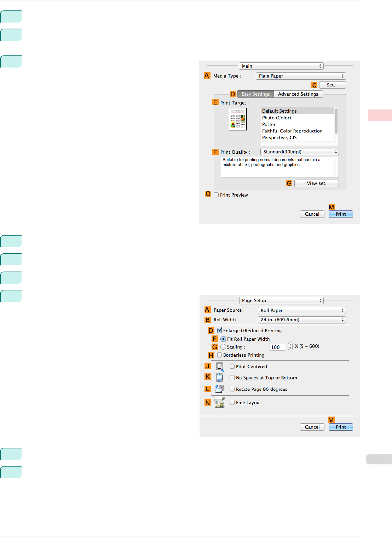The width and height of the screenshot is (392, 537).
Task: Open Print Quality Standard(300dpi) dropdown
Action: click(x=299, y=152)
